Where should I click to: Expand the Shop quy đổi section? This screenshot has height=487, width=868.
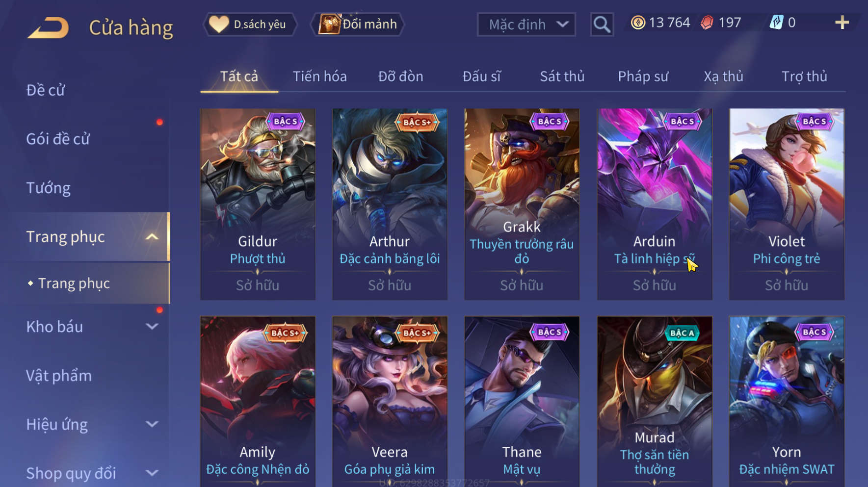pos(153,473)
